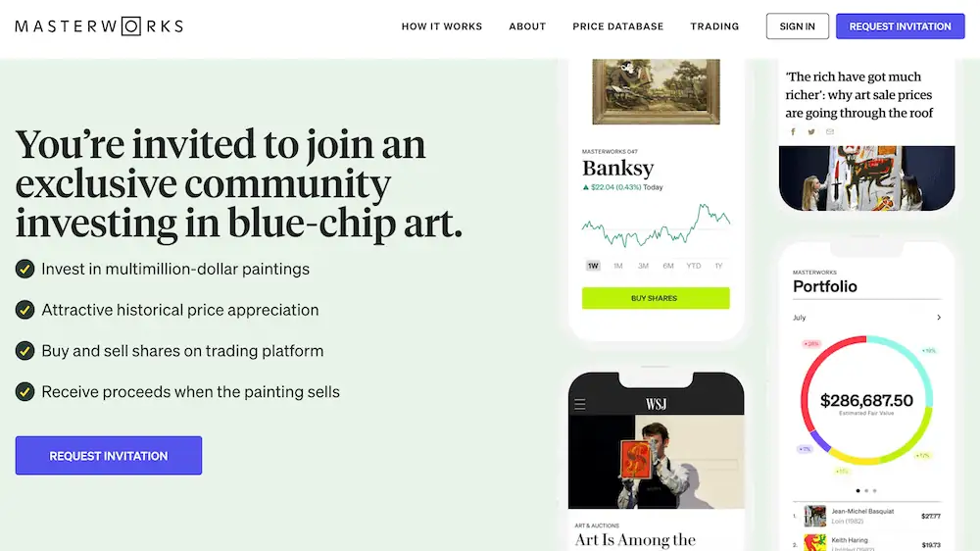Click the Twitter share icon

(811, 131)
